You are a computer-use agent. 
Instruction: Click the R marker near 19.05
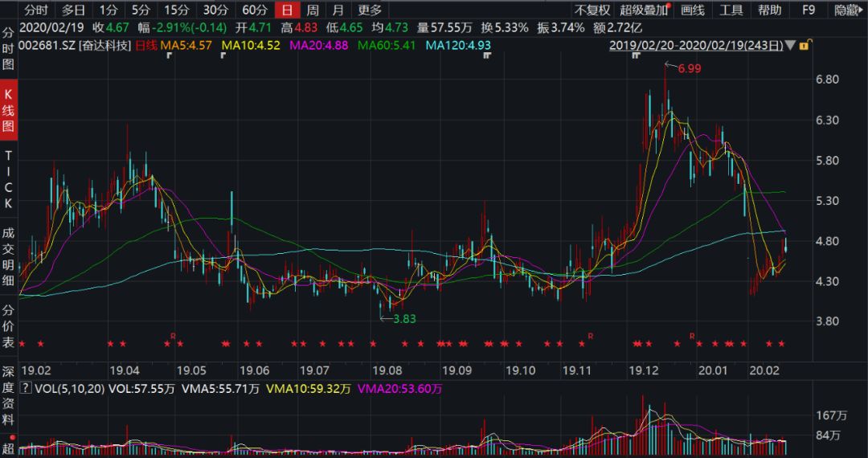click(173, 335)
